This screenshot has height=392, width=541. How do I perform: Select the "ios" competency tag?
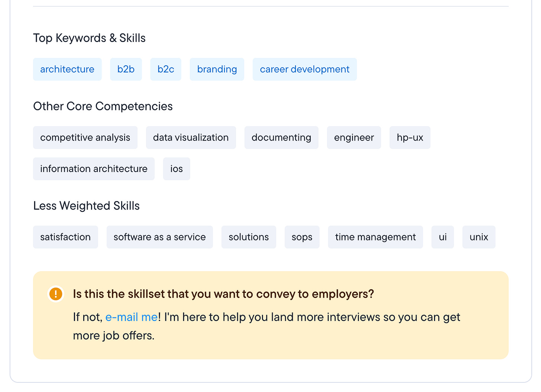click(176, 169)
